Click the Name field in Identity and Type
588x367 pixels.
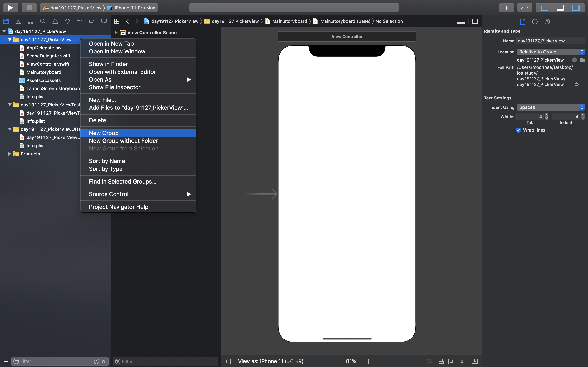point(550,41)
